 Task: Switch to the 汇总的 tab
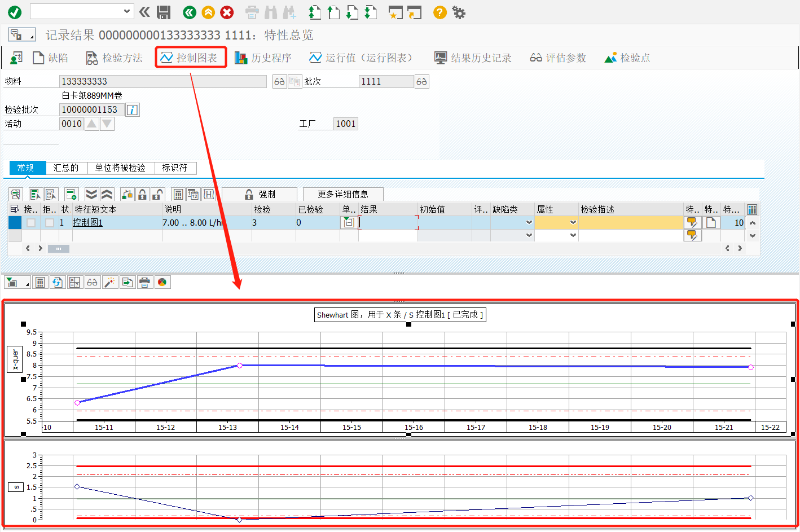[66, 167]
